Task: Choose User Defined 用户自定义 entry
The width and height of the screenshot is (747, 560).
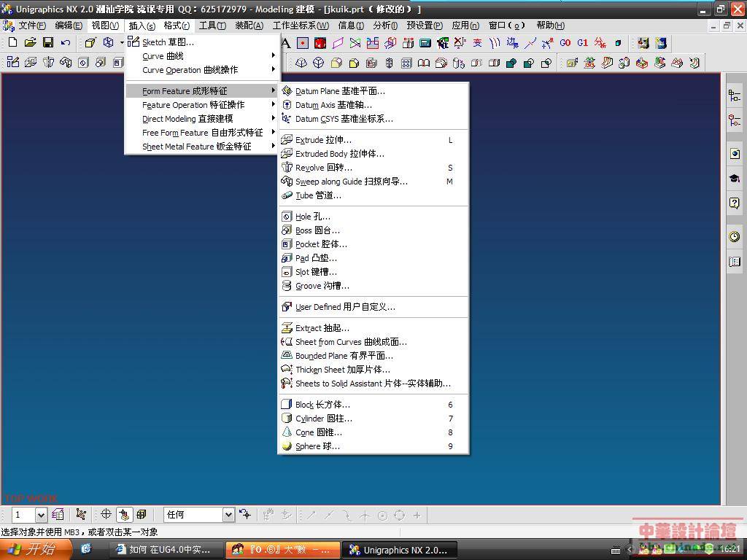Action: click(x=373, y=307)
